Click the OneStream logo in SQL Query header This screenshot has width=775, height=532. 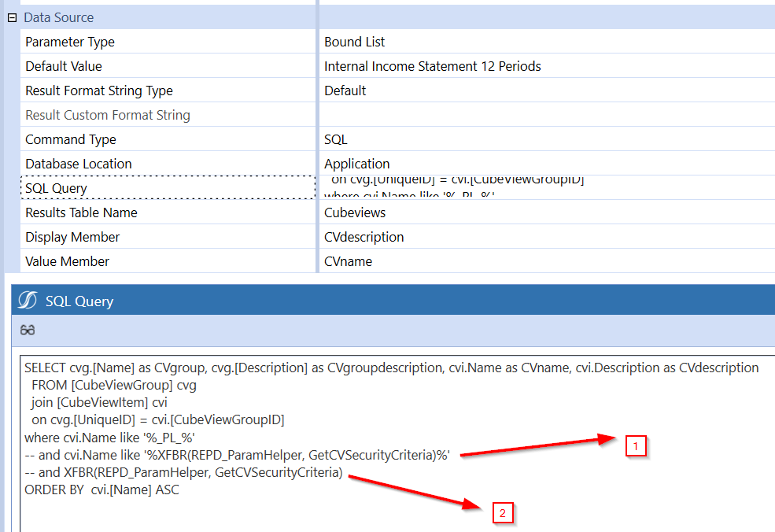pyautogui.click(x=28, y=301)
